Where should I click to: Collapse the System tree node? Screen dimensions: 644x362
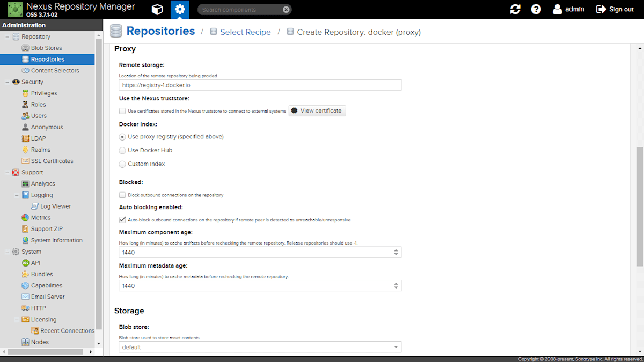7,252
